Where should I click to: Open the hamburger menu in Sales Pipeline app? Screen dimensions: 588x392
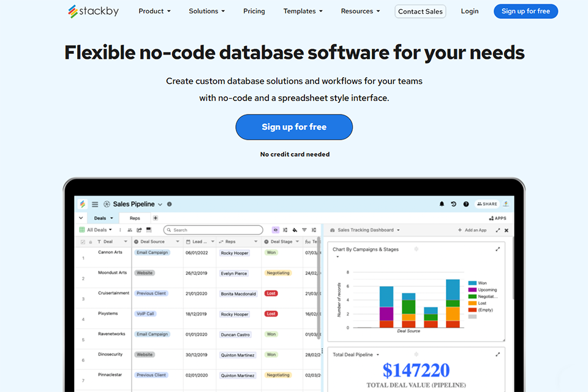(x=95, y=204)
